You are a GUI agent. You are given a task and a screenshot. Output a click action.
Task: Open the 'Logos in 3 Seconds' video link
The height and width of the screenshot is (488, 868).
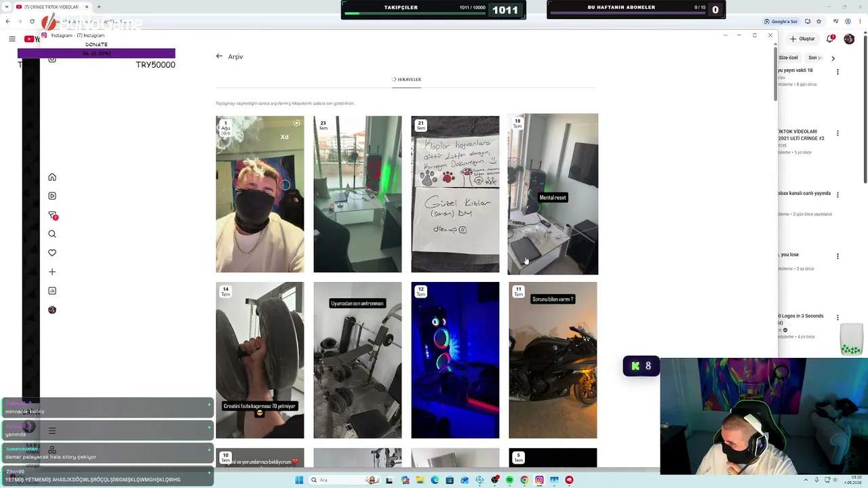800,319
